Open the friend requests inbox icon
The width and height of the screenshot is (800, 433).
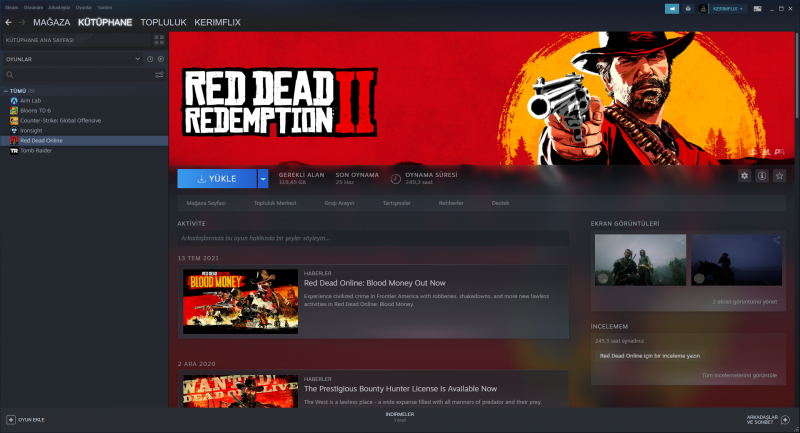[x=688, y=9]
